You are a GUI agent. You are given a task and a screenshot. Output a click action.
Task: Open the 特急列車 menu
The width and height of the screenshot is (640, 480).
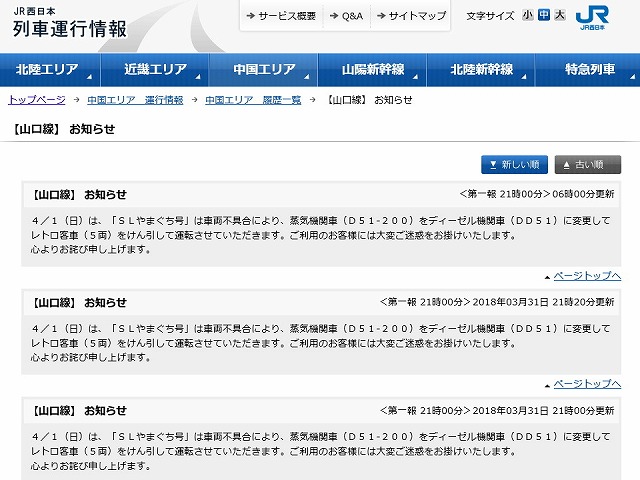click(x=588, y=70)
